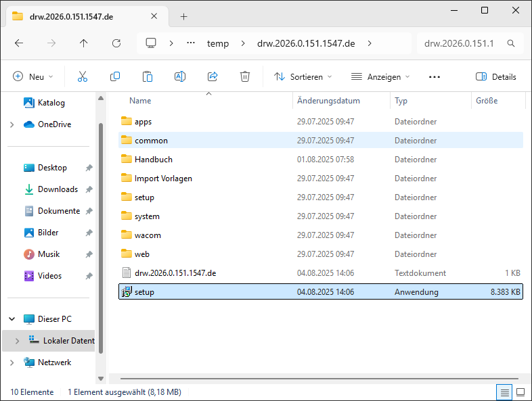Image resolution: width=532 pixels, height=401 pixels.
Task: Sort by Änderungsdatum column header
Action: tap(328, 101)
